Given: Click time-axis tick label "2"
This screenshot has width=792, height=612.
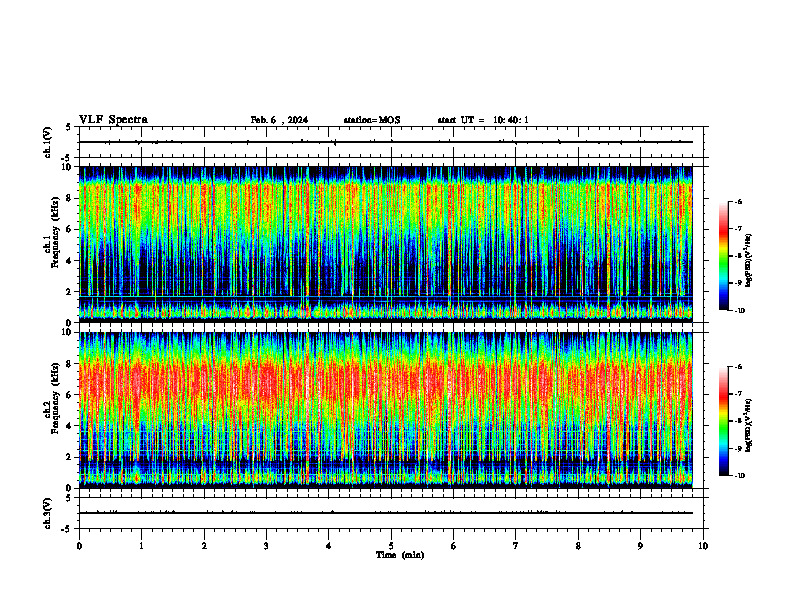Looking at the screenshot, I should [x=204, y=546].
